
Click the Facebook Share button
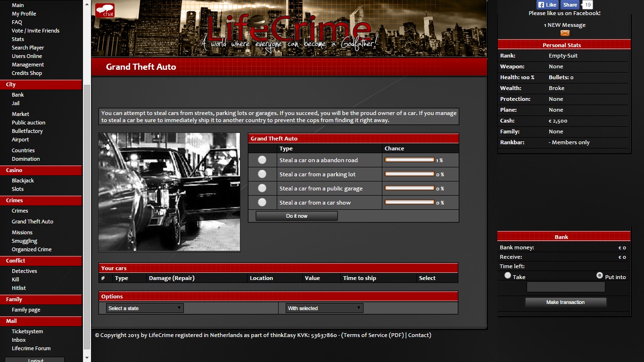click(x=570, y=5)
